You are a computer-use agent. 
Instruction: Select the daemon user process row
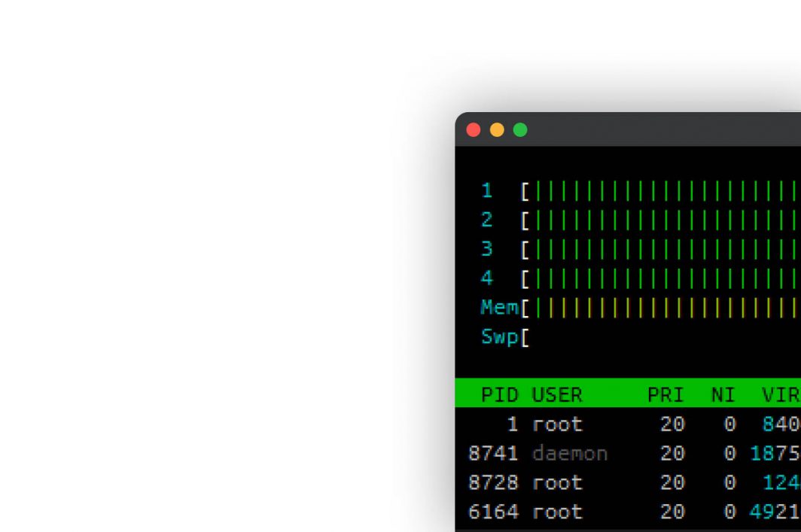click(570, 454)
